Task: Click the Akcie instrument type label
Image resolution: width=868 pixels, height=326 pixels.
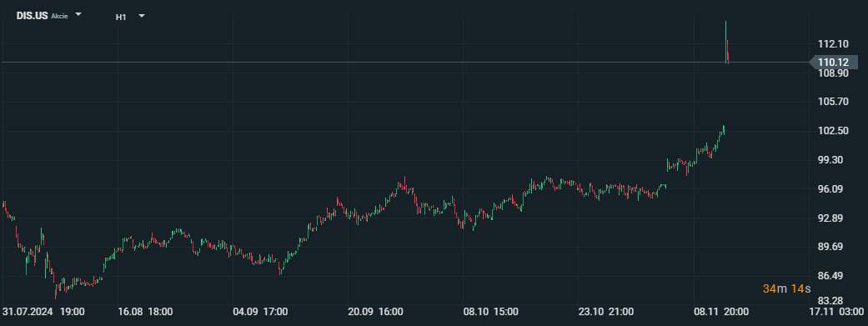Action: pos(59,17)
